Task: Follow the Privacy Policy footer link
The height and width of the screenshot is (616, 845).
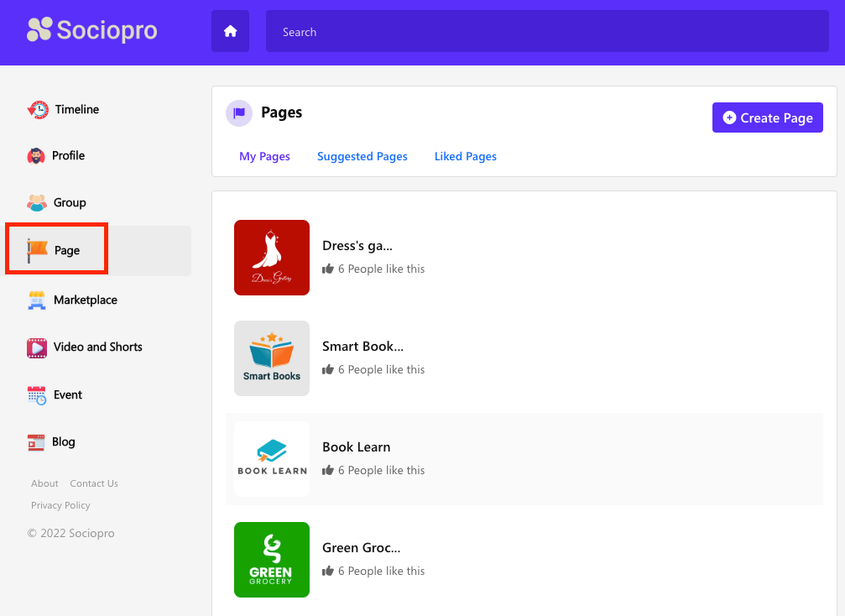Action: [x=60, y=505]
